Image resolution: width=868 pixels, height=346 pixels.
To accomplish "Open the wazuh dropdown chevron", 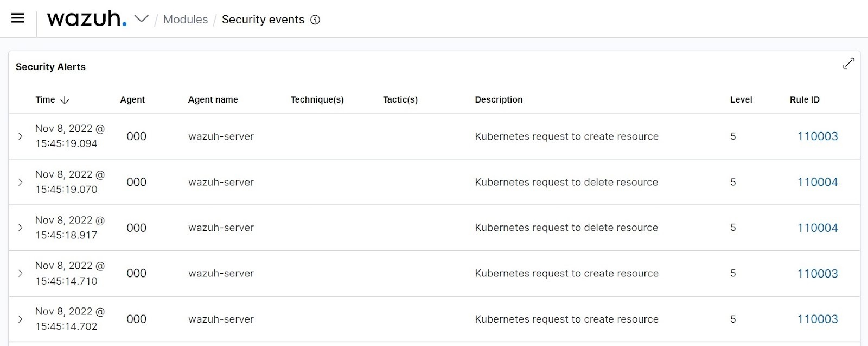I will coord(142,19).
